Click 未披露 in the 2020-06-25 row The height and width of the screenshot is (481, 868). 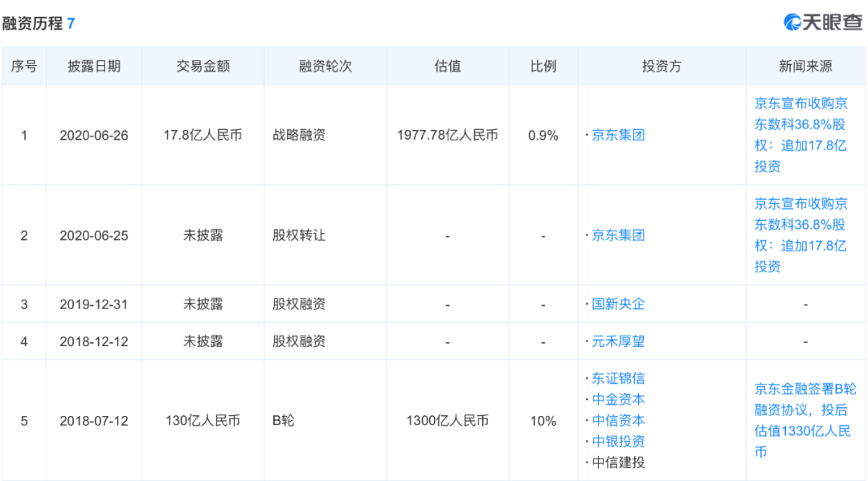[x=203, y=235]
